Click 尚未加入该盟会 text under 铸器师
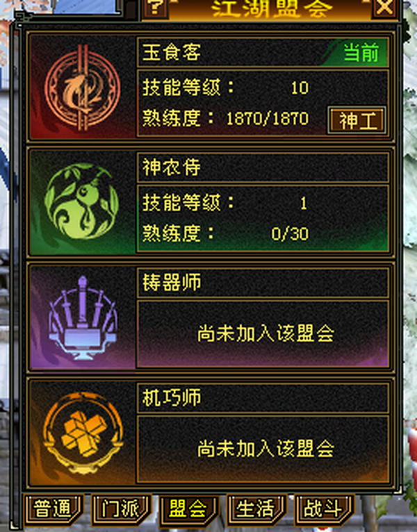 265,333
